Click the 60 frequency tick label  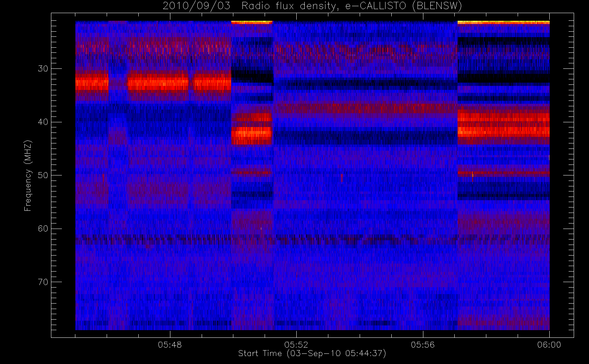(43, 229)
